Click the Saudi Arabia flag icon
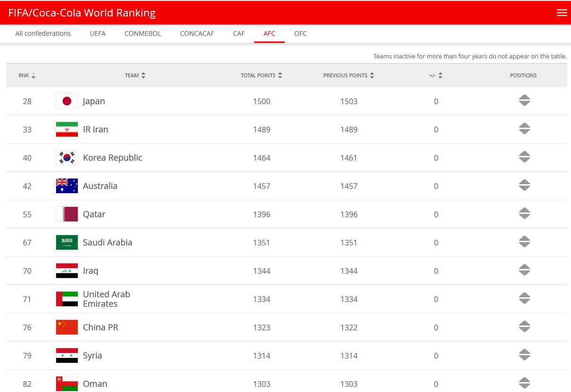The width and height of the screenshot is (571, 392). pos(67,243)
